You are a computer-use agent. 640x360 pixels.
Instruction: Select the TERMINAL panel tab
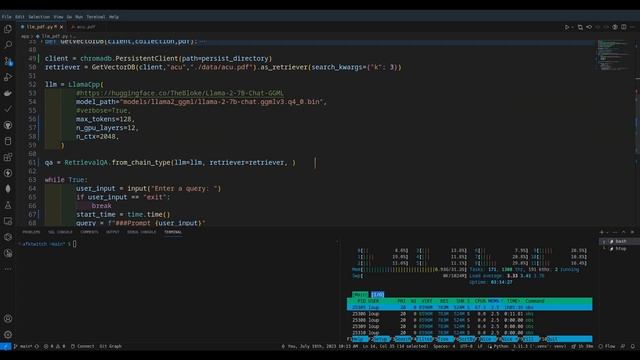click(173, 232)
